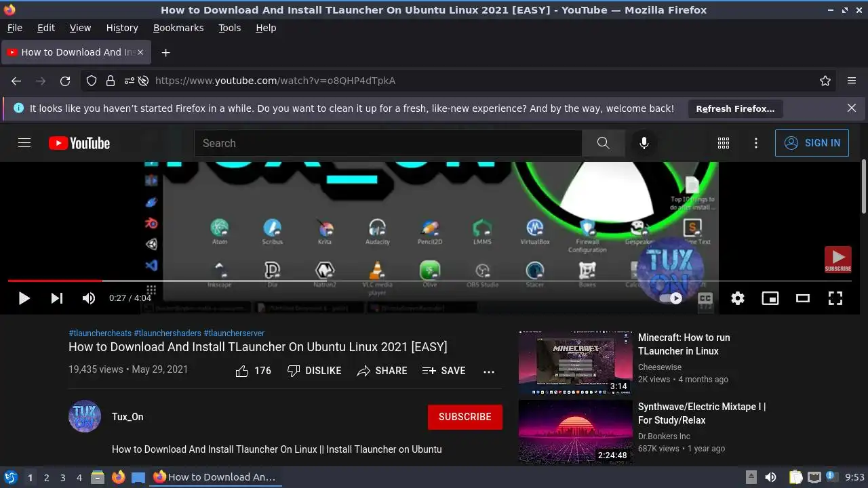Click the SIGN IN button

coord(812,143)
